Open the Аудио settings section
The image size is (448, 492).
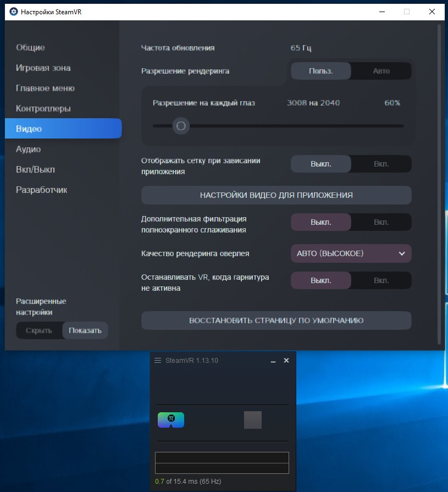click(28, 149)
